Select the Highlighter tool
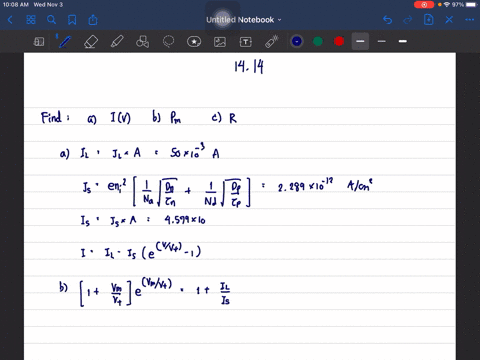The height and width of the screenshot is (360, 480). pos(117,42)
